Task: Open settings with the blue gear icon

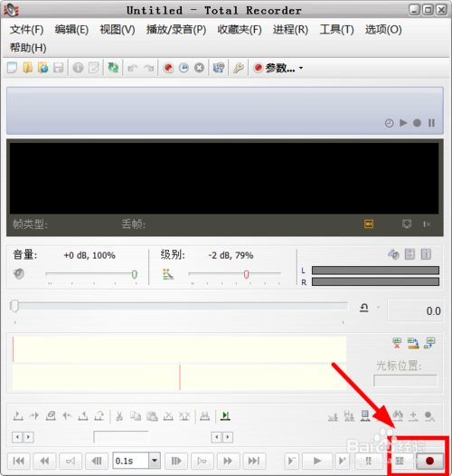Action: (x=219, y=67)
